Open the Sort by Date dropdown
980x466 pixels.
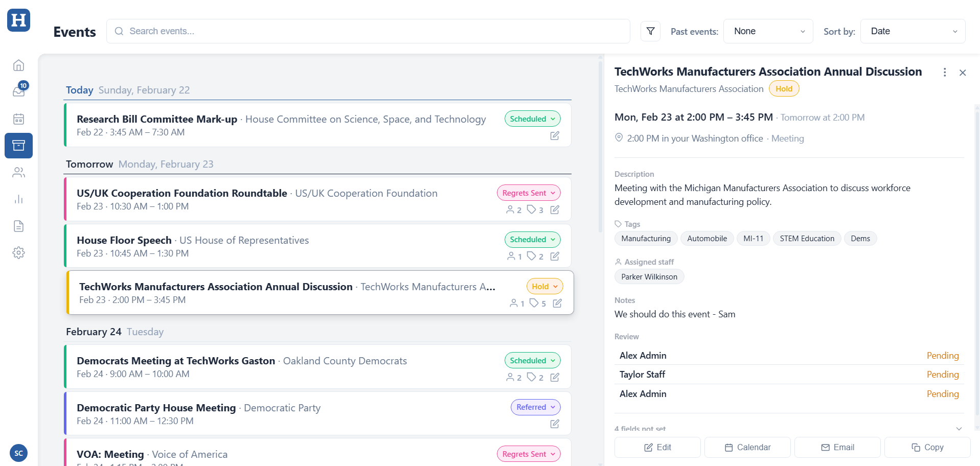coord(912,31)
